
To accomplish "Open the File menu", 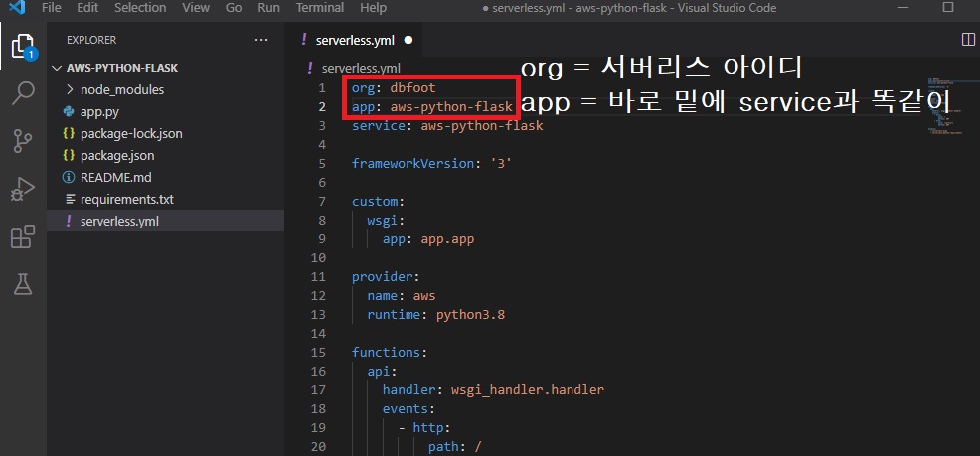I will (51, 8).
